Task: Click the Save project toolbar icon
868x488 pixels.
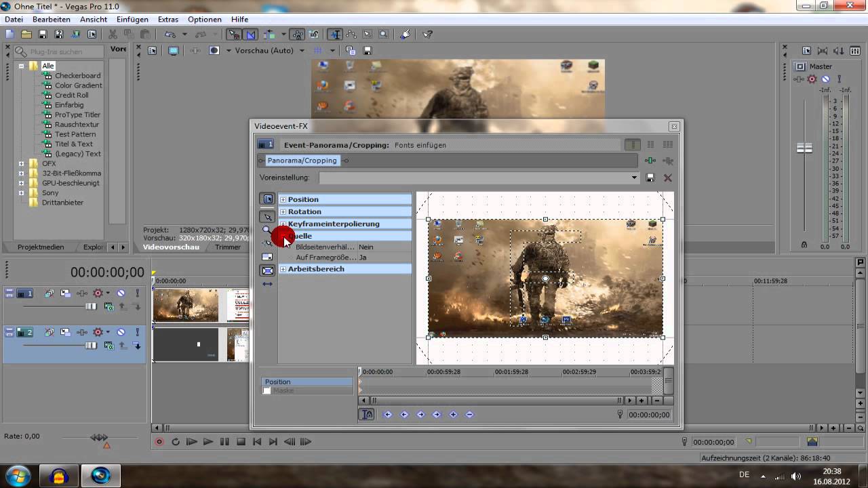Action: click(x=43, y=34)
